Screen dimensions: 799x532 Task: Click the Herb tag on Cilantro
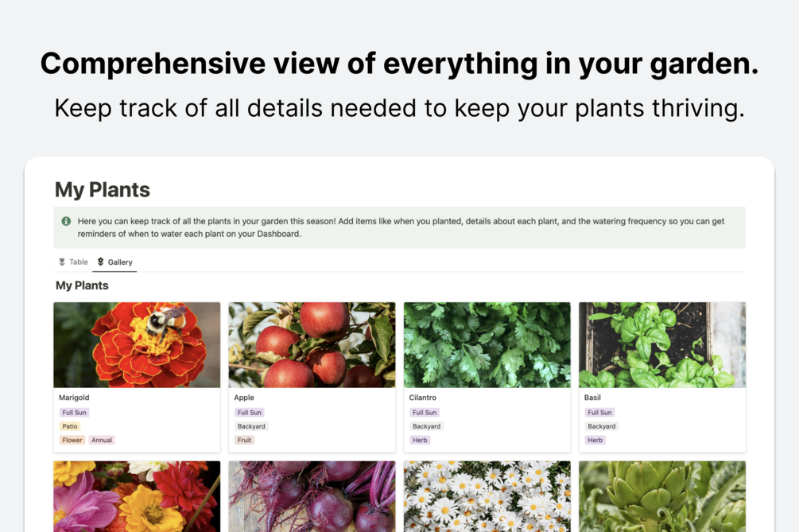(x=420, y=440)
